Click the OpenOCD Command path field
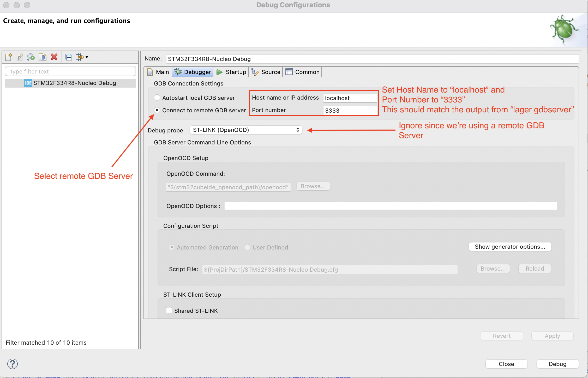The height and width of the screenshot is (378, 588). [x=228, y=187]
